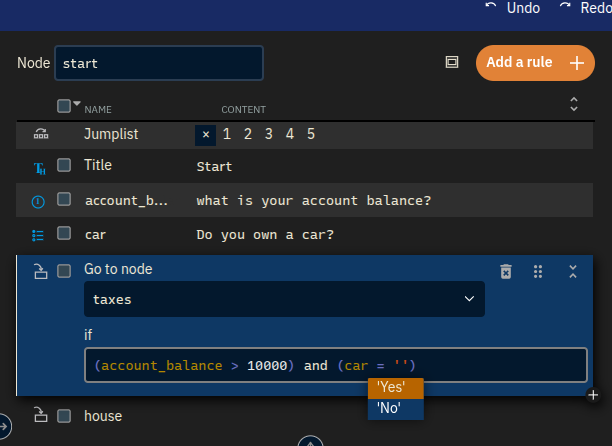This screenshot has height=446, width=612.
Task: Click the Add a rule button
Action: click(535, 63)
